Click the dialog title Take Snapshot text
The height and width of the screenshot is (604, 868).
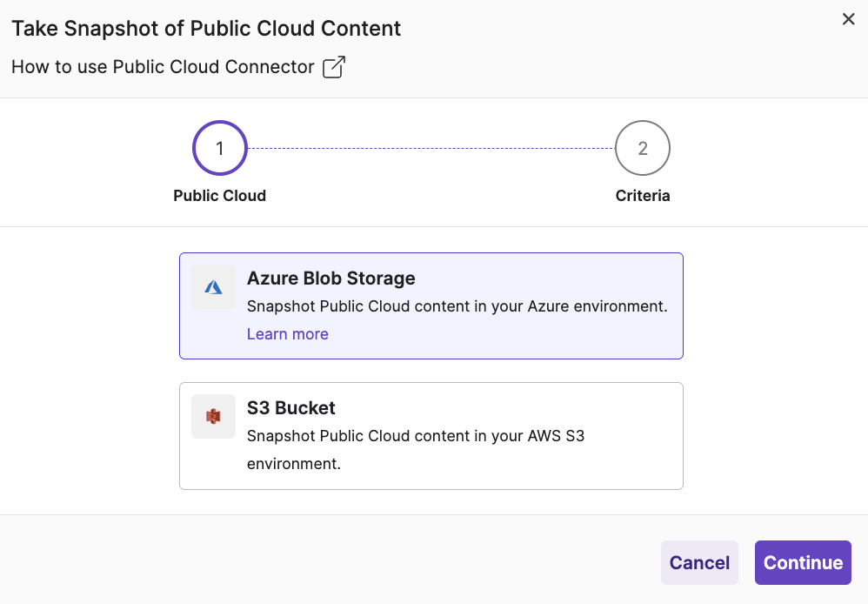pos(206,28)
